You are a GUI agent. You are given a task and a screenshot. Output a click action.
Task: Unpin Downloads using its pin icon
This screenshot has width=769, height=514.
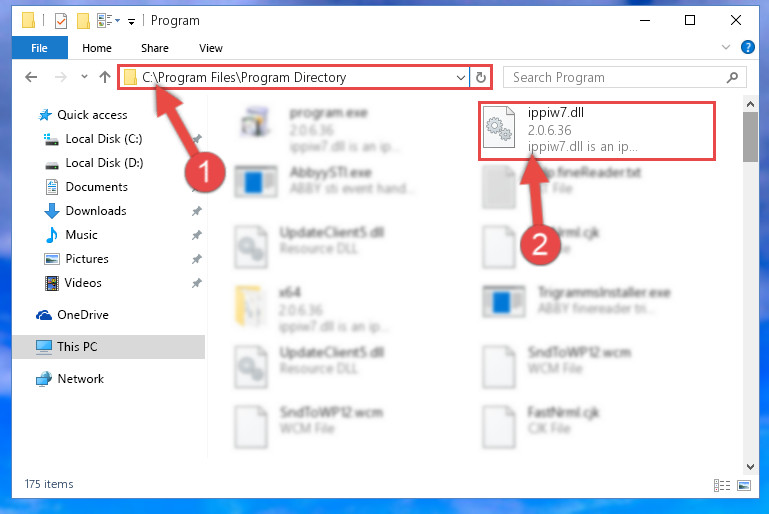[197, 211]
